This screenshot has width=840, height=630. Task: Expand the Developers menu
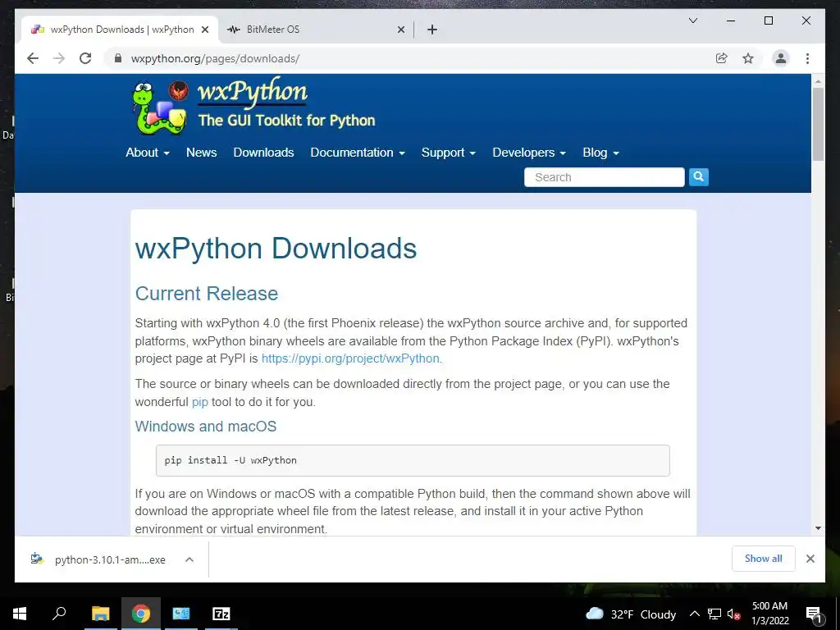pos(529,153)
